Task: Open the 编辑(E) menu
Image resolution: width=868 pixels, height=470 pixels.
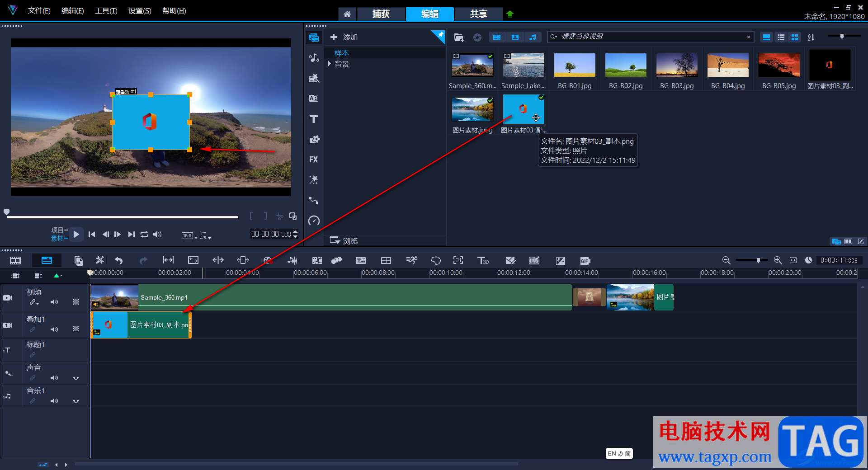Action: click(72, 10)
